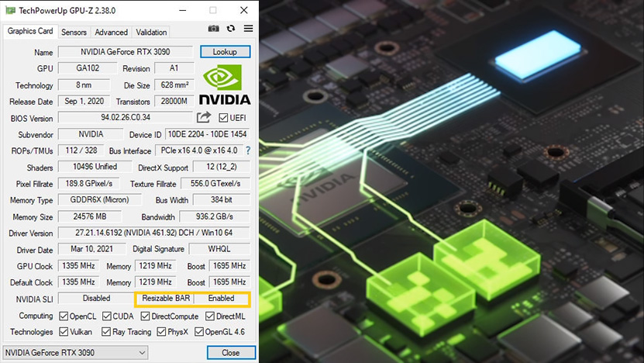Click the BIOS export share icon
The height and width of the screenshot is (363, 644).
pyautogui.click(x=204, y=118)
